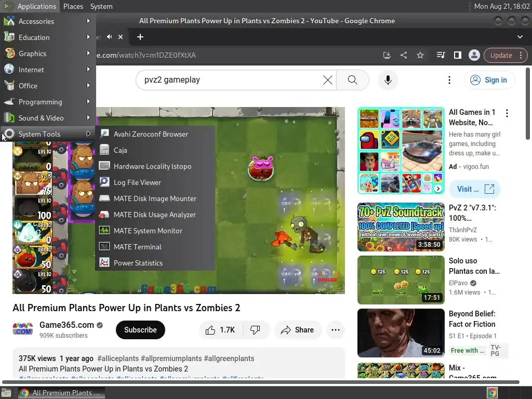The width and height of the screenshot is (532, 399).
Task: Click the show desktop icon in bottom panel
Action: [6, 393]
